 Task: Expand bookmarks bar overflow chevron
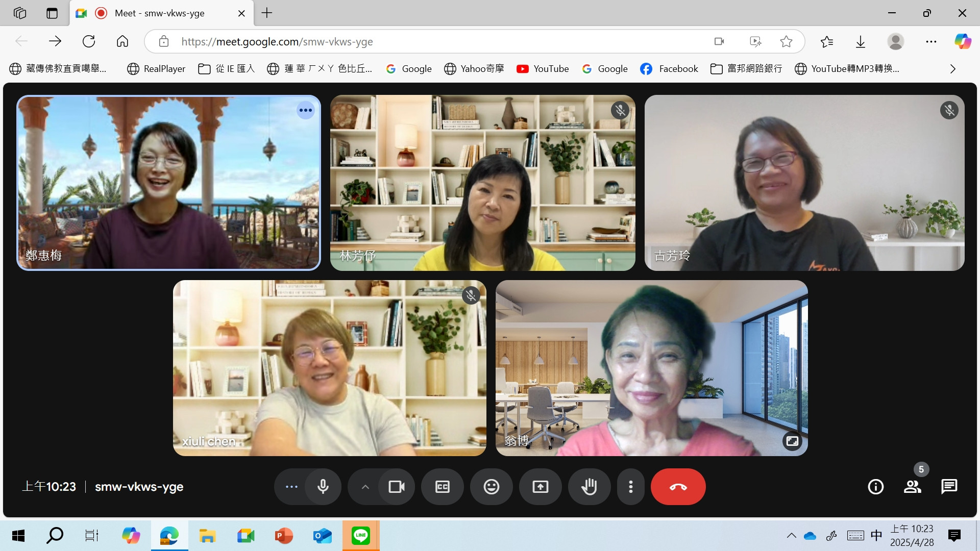[952, 69]
